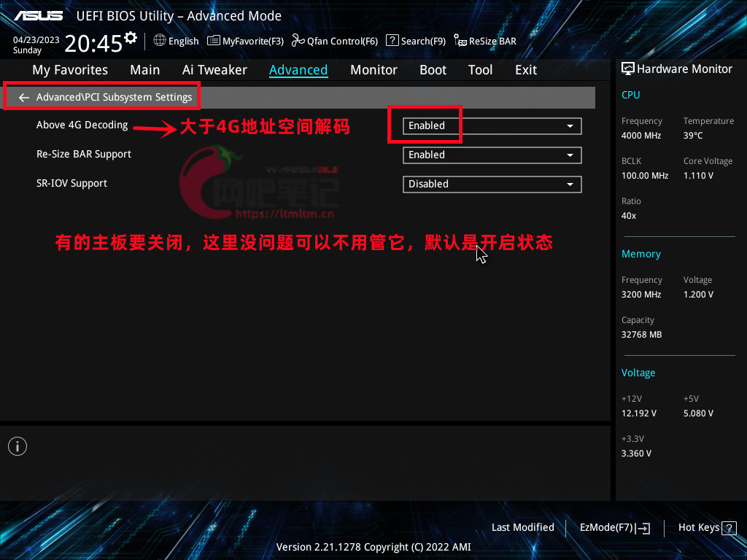Click the gear icon next to the clock
The height and width of the screenshot is (560, 747).
tap(131, 38)
